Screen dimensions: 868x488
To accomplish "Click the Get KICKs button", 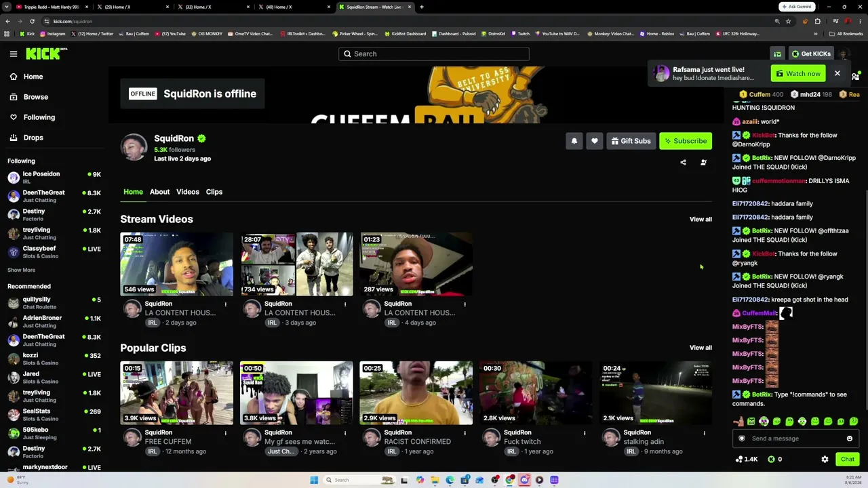I will (x=810, y=54).
